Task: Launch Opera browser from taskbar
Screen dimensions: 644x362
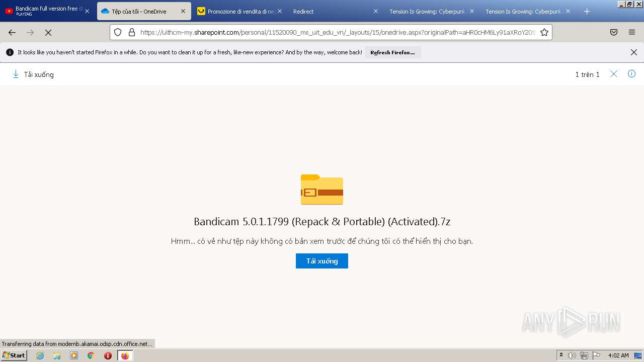Action: coord(108,355)
